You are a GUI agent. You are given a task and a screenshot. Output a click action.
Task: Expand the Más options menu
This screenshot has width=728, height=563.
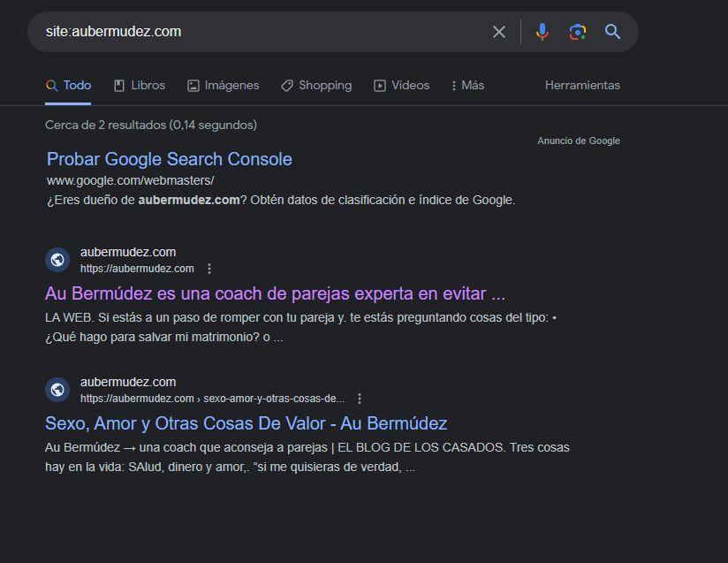pos(467,86)
